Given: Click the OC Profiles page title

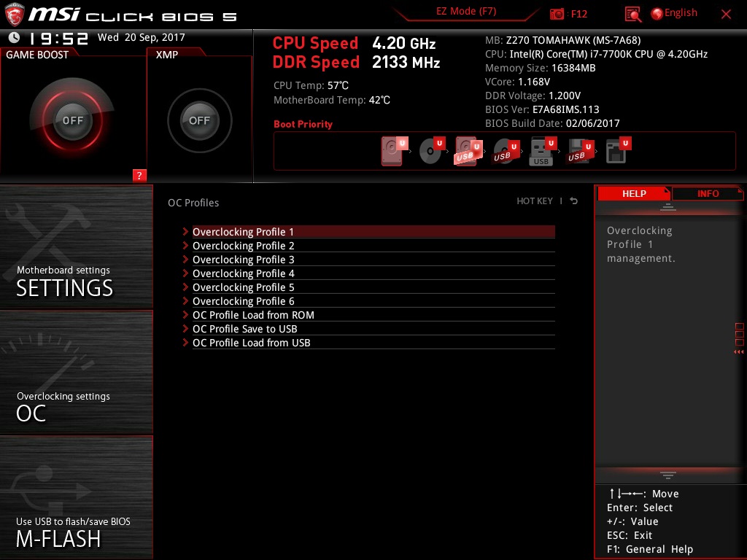Looking at the screenshot, I should pos(193,203).
